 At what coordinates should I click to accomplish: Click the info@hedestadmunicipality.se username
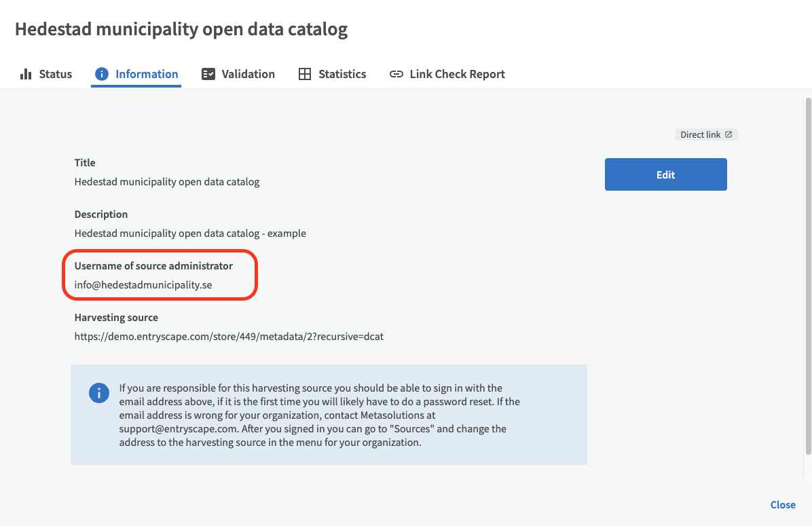(x=143, y=285)
